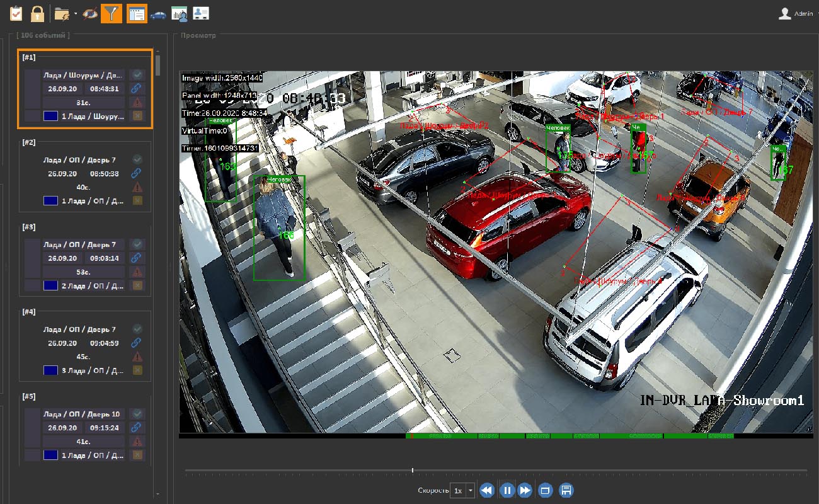Viewport: 819px width, 504px height.
Task: Click the save floppy disk icon below video
Action: click(x=566, y=490)
